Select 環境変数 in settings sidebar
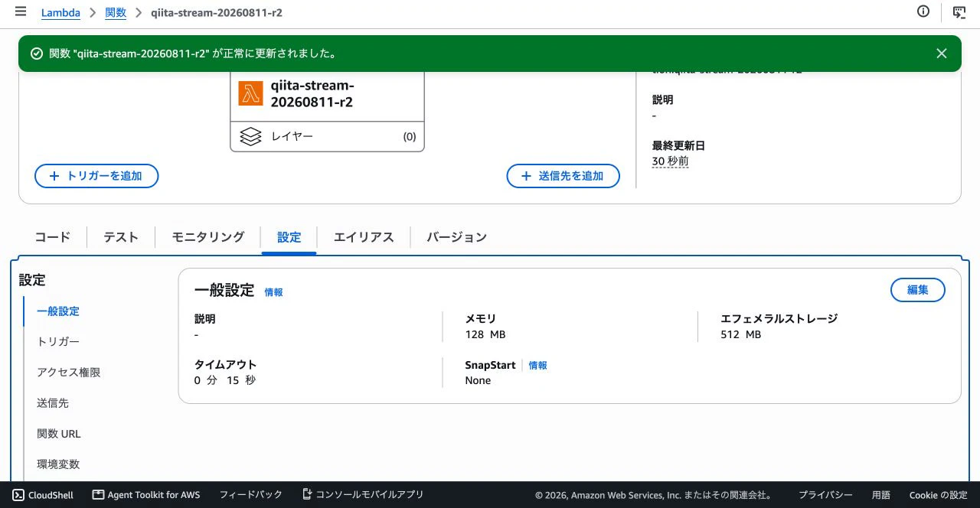980x508 pixels. [x=58, y=464]
